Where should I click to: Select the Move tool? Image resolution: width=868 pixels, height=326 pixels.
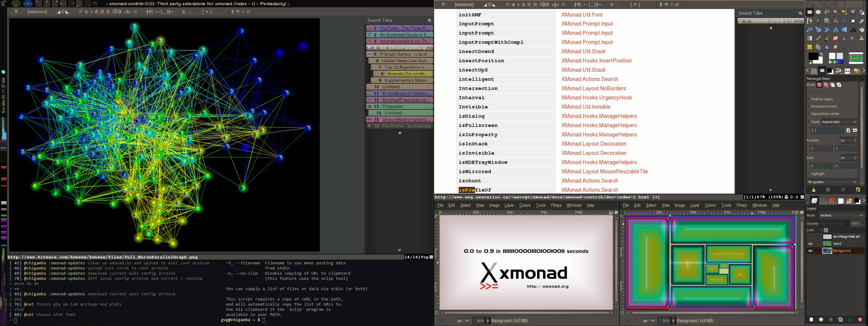(x=844, y=21)
